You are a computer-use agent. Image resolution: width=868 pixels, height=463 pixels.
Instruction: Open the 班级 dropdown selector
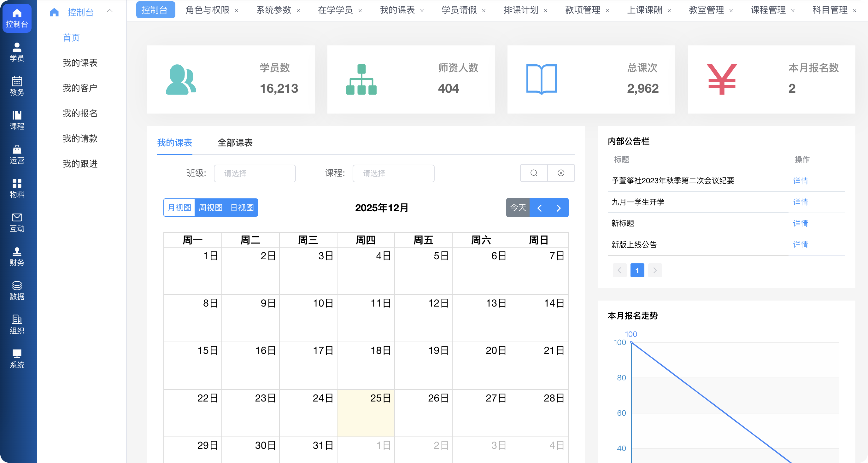click(255, 173)
